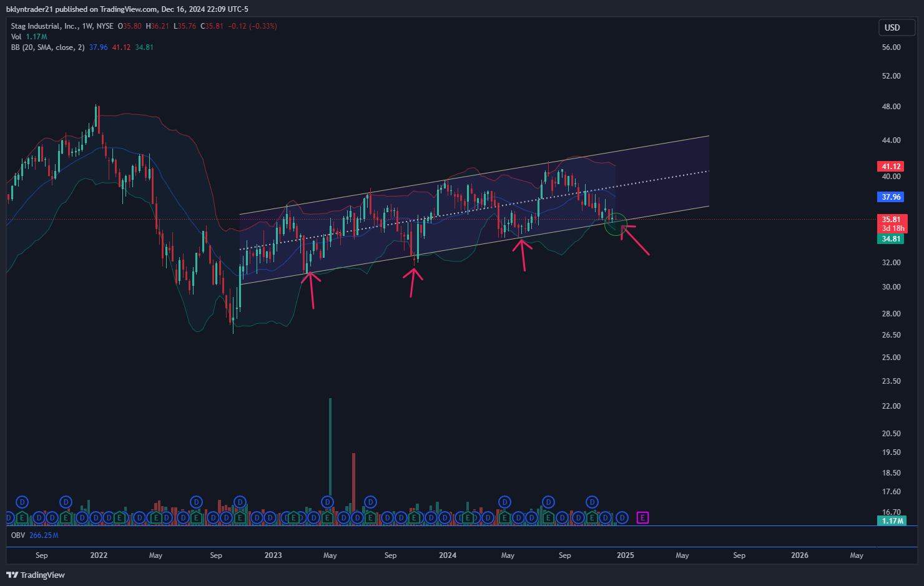924x586 pixels.
Task: Click the red 35.81 last price label
Action: coord(892,219)
